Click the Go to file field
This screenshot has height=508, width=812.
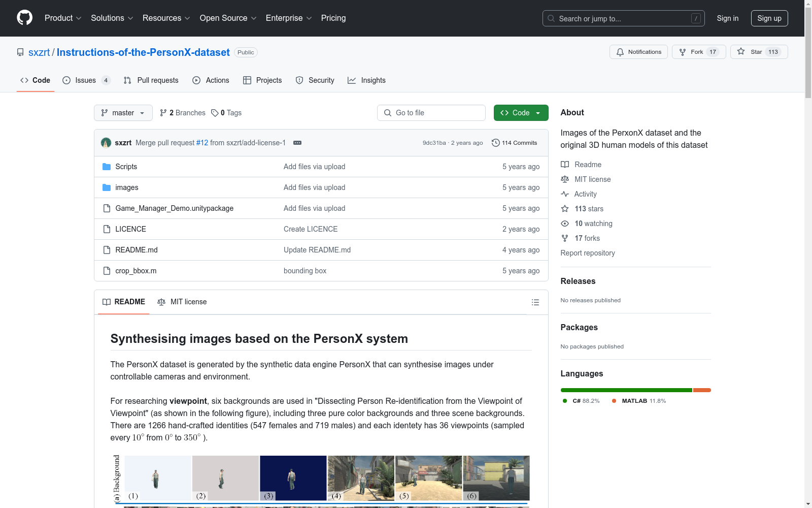pos(431,113)
